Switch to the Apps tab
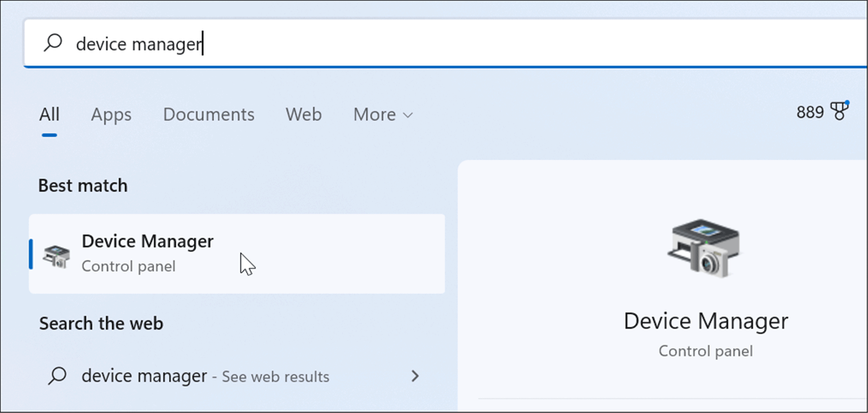This screenshot has height=413, width=868. [x=111, y=114]
